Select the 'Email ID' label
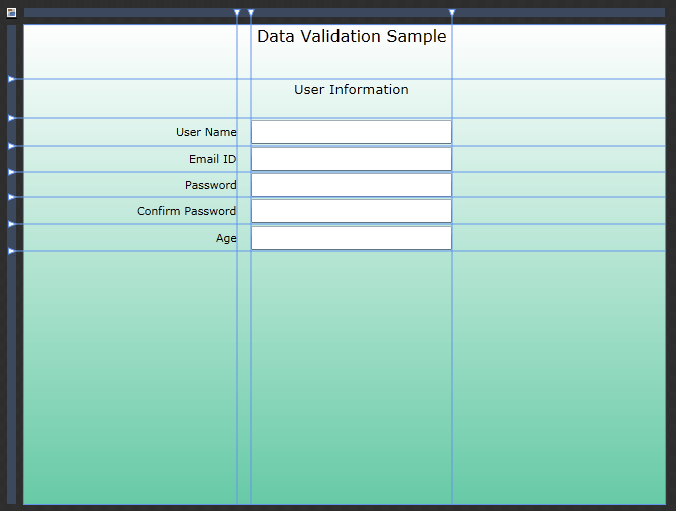The width and height of the screenshot is (676, 511). pos(213,159)
